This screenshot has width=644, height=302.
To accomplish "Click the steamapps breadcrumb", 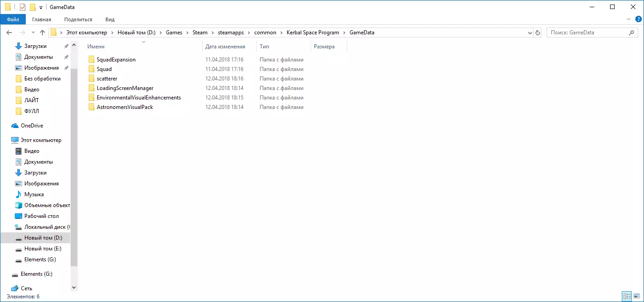I will pyautogui.click(x=230, y=33).
